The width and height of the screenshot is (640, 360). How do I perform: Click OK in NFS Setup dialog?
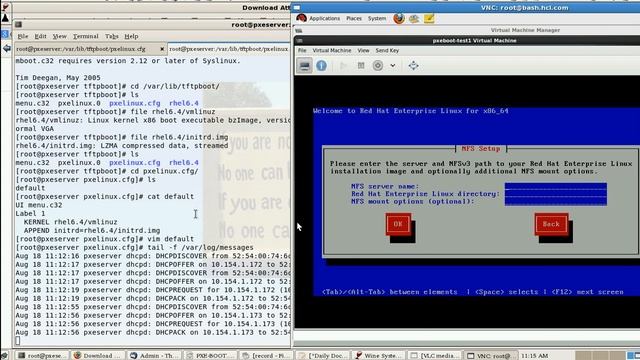click(x=398, y=224)
